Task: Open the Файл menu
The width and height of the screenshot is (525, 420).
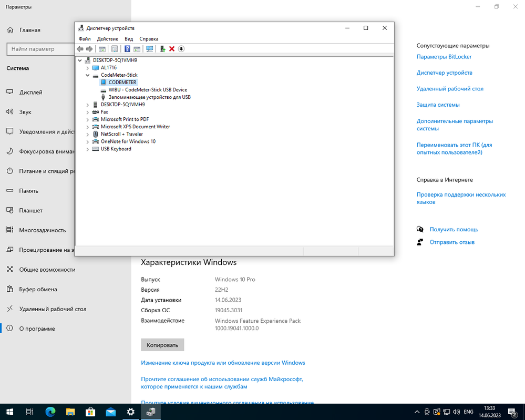Action: pyautogui.click(x=85, y=39)
